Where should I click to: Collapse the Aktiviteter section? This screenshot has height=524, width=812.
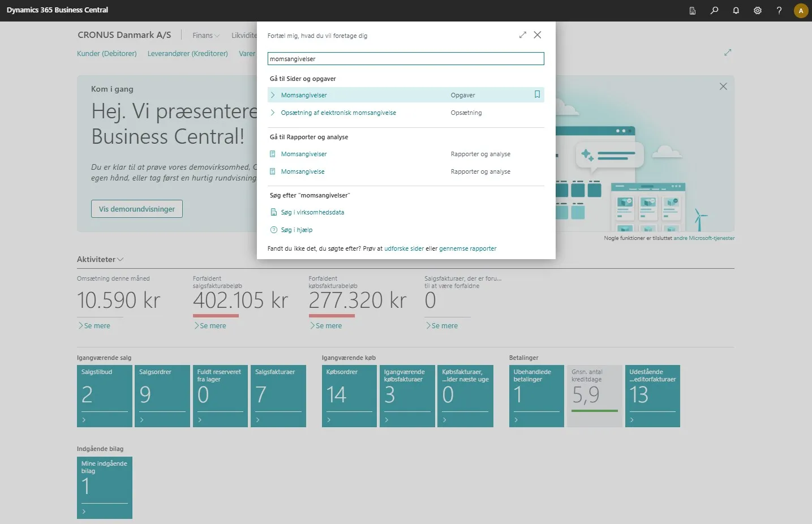pyautogui.click(x=100, y=259)
